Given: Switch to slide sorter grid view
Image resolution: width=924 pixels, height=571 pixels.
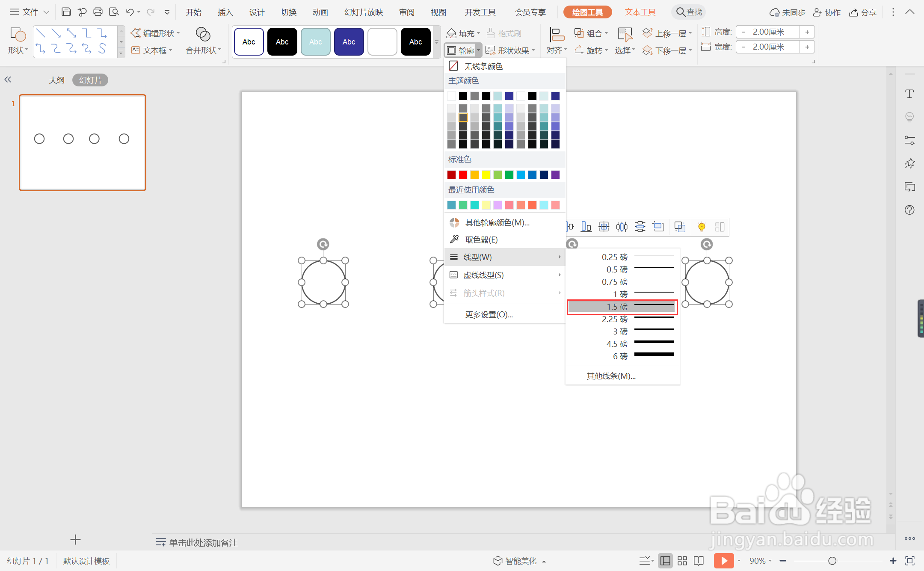Looking at the screenshot, I should 682,561.
